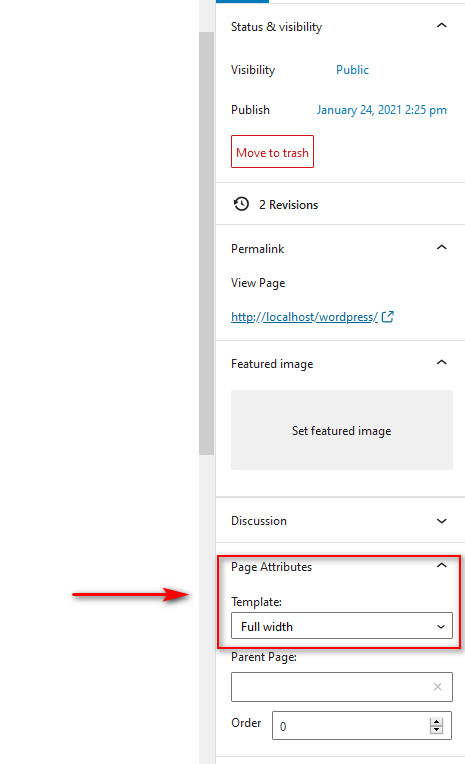Click the external link icon beside URL

point(388,317)
